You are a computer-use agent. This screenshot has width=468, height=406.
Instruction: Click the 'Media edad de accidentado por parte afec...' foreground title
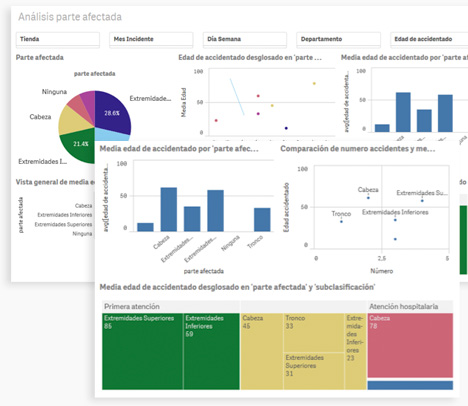coord(179,149)
